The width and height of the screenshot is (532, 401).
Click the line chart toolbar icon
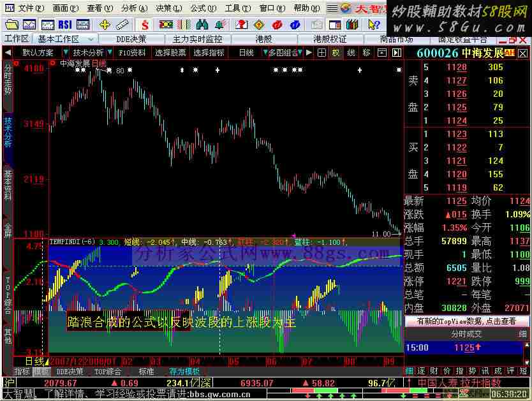point(29,24)
